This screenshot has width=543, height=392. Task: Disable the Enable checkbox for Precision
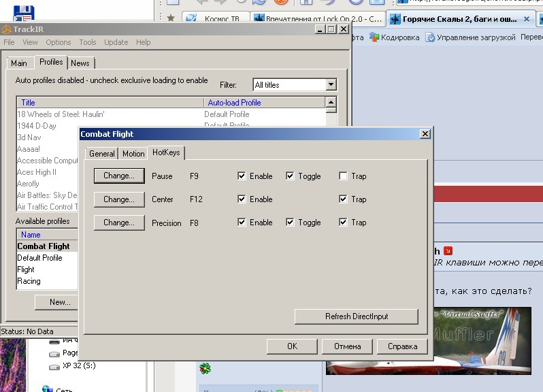(x=242, y=223)
